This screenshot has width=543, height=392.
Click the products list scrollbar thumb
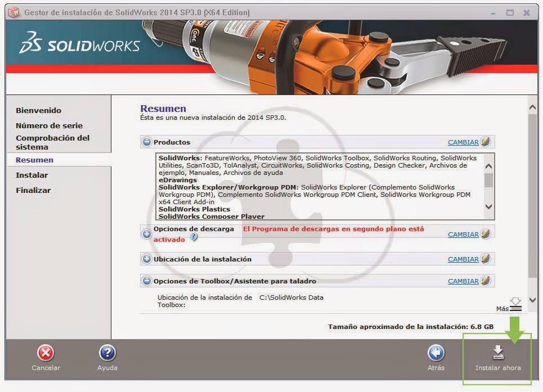coord(488,181)
